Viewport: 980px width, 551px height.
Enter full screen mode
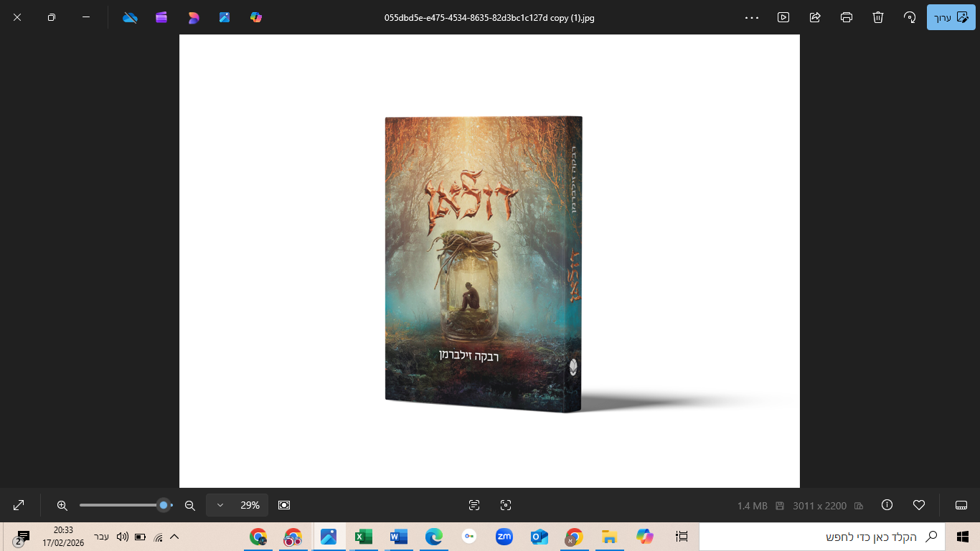(17, 505)
